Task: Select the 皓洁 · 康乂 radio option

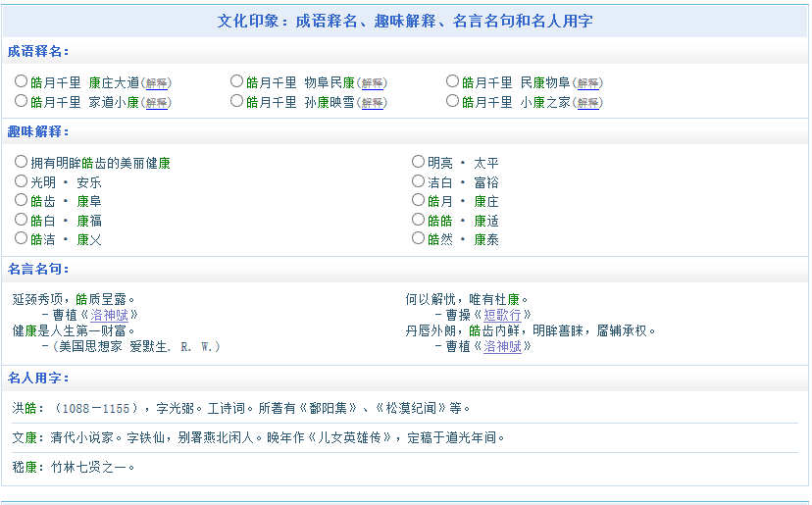Action: tap(22, 238)
